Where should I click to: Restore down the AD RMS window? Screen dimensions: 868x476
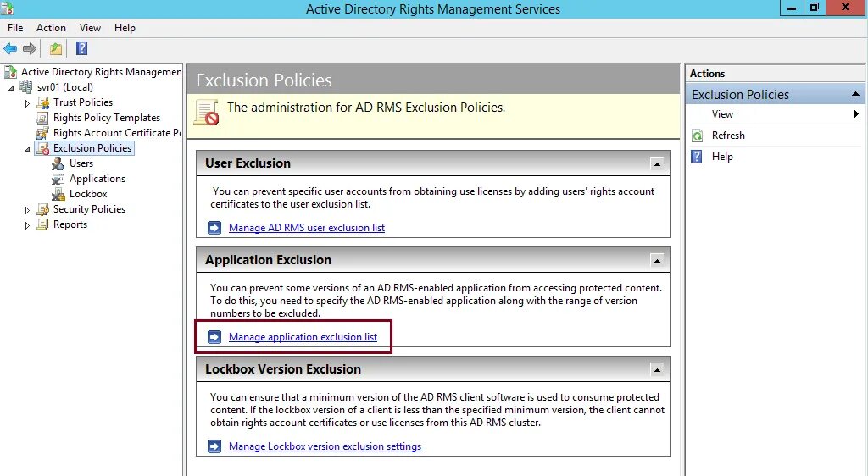point(815,8)
